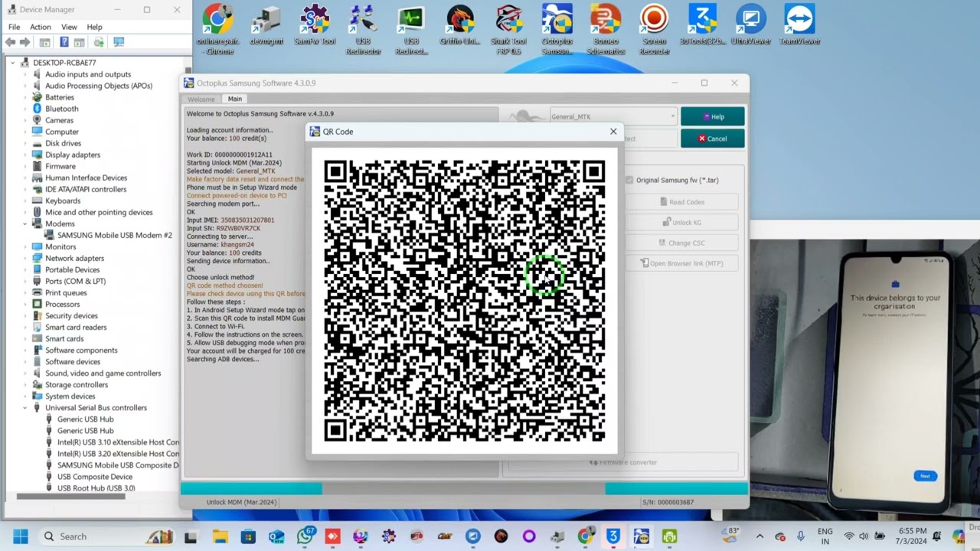Click the Read Codes button
Viewport: 980px width, 551px height.
681,202
